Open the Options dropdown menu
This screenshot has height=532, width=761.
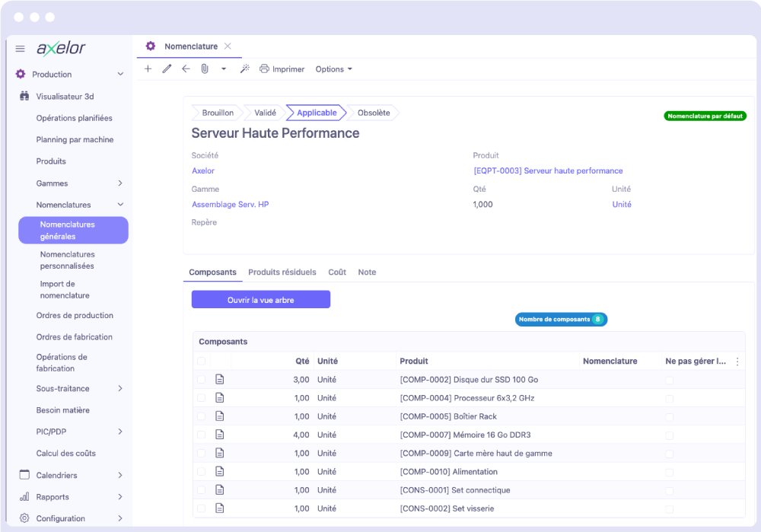coord(333,69)
